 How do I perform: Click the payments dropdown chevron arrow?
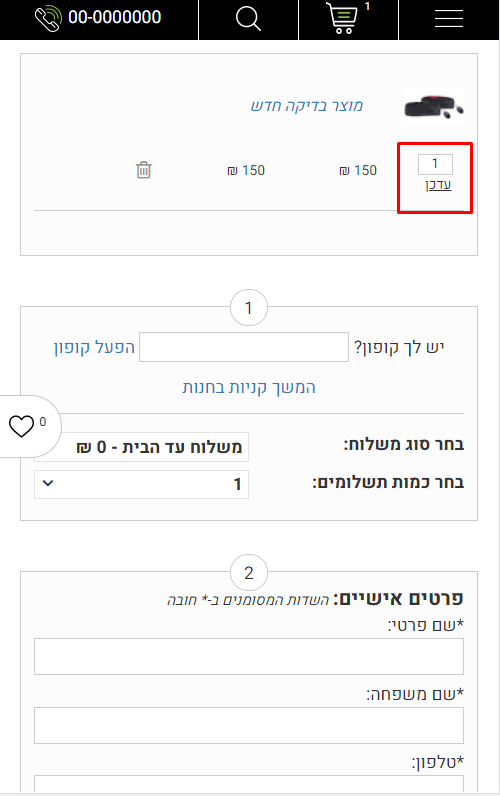(48, 483)
